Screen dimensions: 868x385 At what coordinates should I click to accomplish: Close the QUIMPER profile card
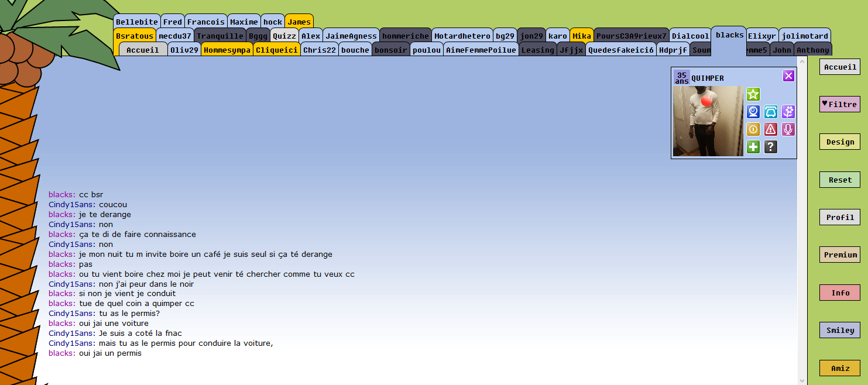click(x=788, y=75)
